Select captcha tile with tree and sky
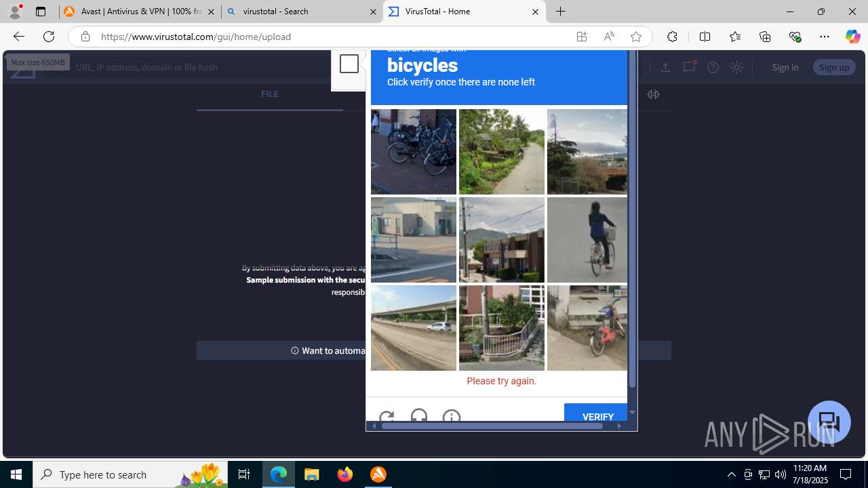Viewport: 868px width, 488px height. tap(587, 152)
